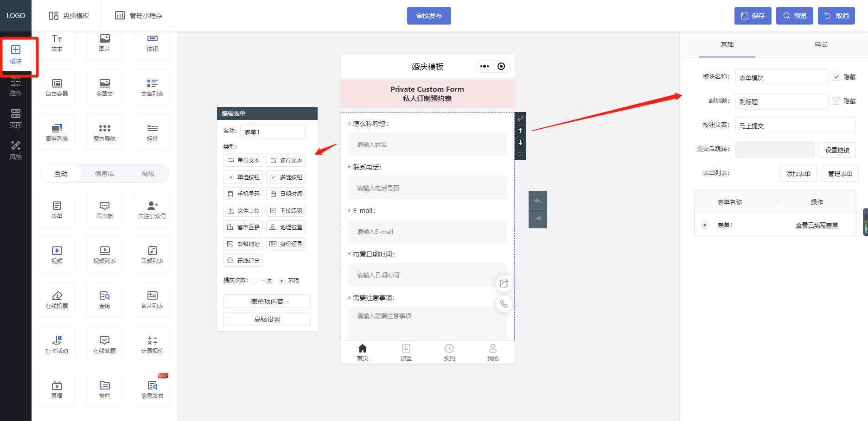Select 一次 submission limit radio

(x=255, y=281)
